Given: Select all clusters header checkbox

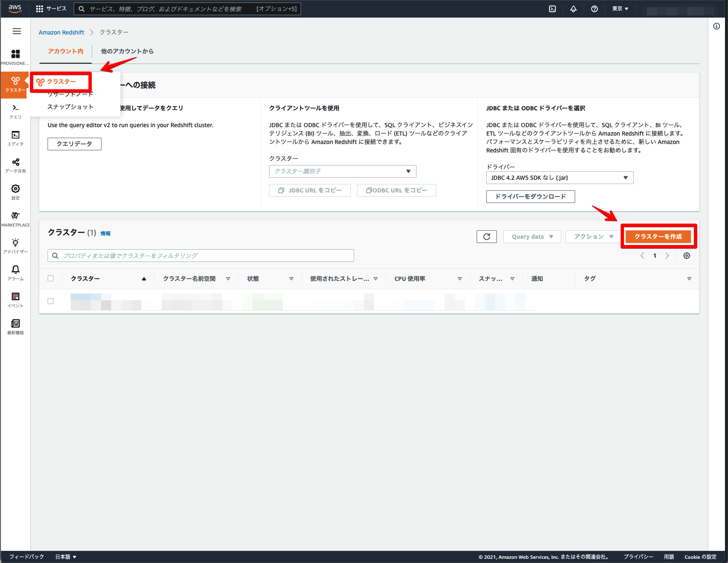Looking at the screenshot, I should [51, 278].
